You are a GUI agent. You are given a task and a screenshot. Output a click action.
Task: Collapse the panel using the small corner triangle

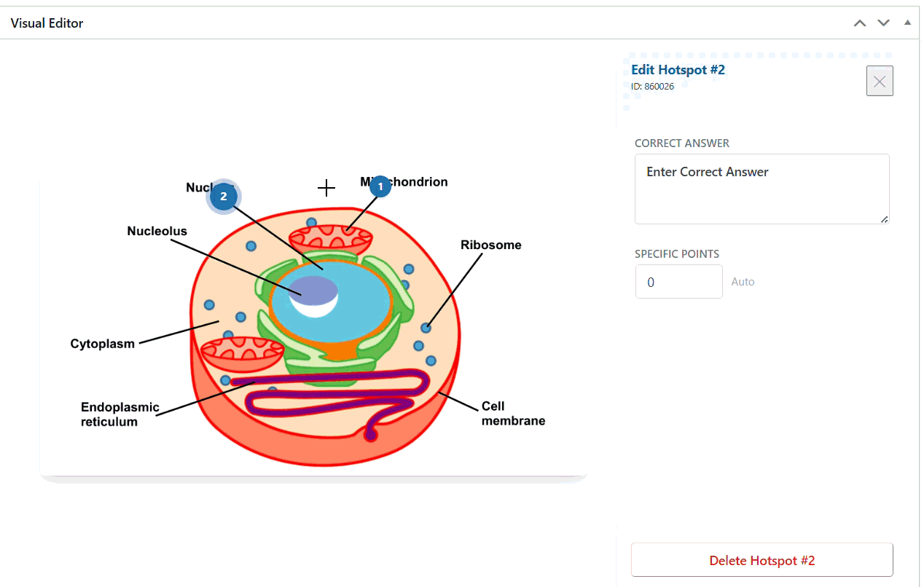[907, 23]
